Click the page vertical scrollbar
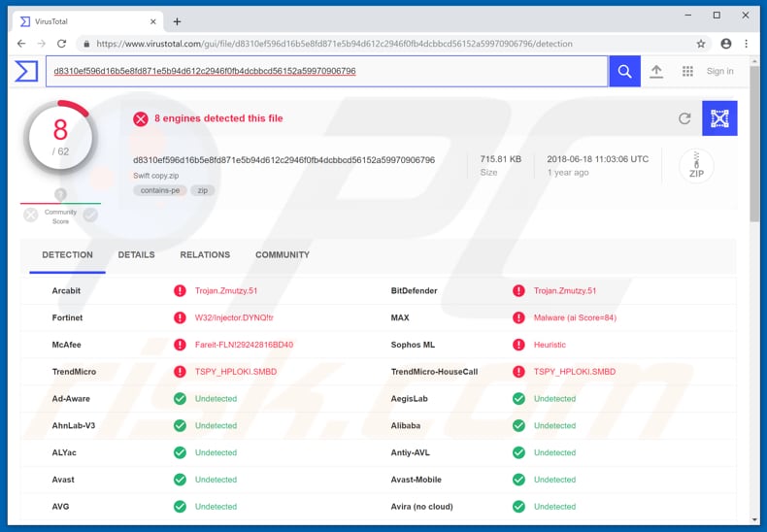 (x=754, y=143)
